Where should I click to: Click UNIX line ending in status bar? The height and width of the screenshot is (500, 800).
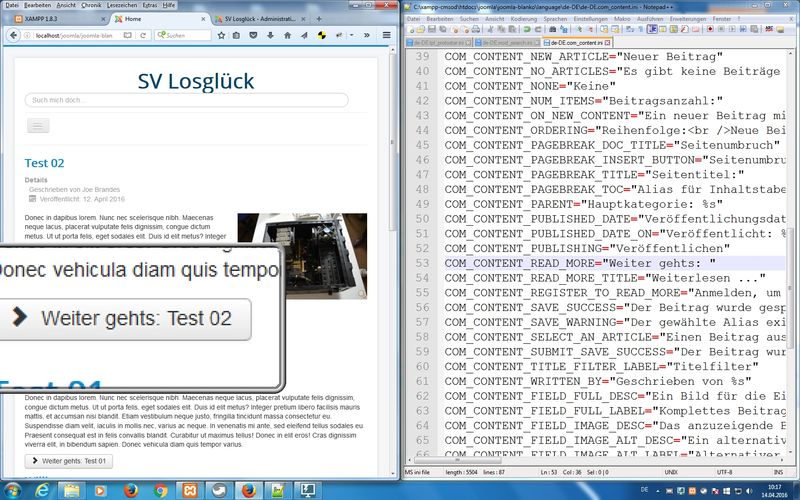[x=671, y=472]
